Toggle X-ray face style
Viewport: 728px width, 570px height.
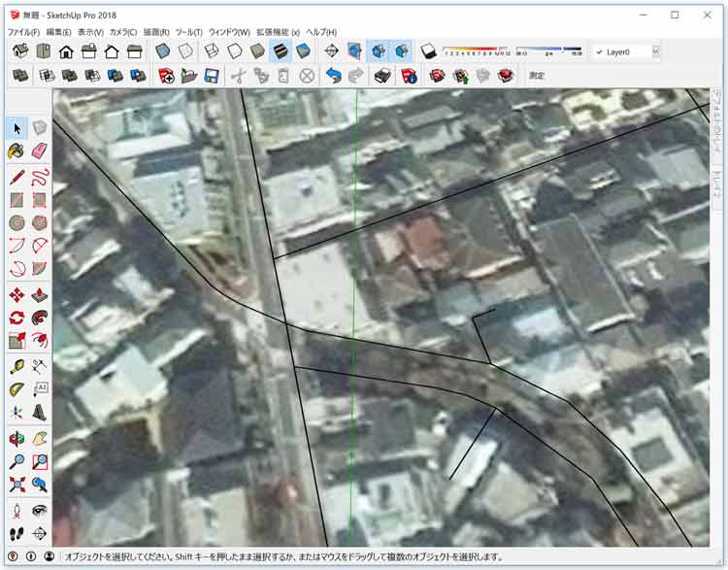coord(162,51)
